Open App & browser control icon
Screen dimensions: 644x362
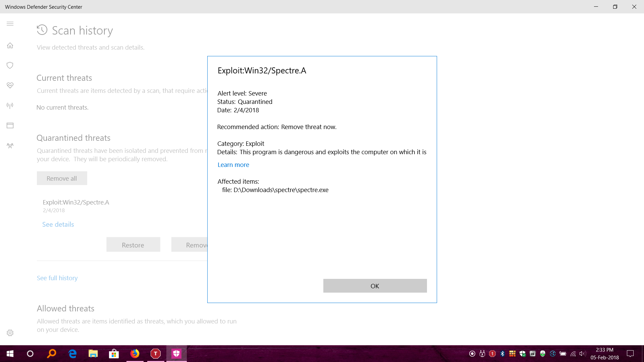click(10, 126)
